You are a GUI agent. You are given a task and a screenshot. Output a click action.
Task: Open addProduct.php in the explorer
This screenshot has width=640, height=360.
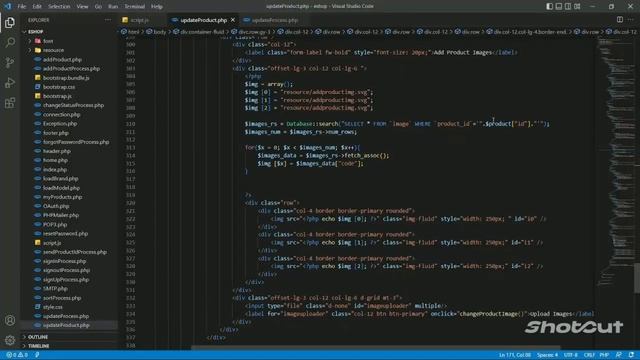(x=62, y=59)
